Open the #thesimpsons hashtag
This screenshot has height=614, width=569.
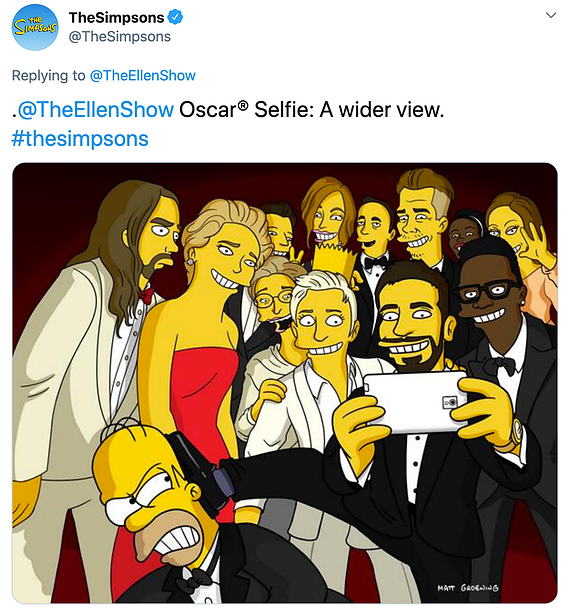[80, 139]
